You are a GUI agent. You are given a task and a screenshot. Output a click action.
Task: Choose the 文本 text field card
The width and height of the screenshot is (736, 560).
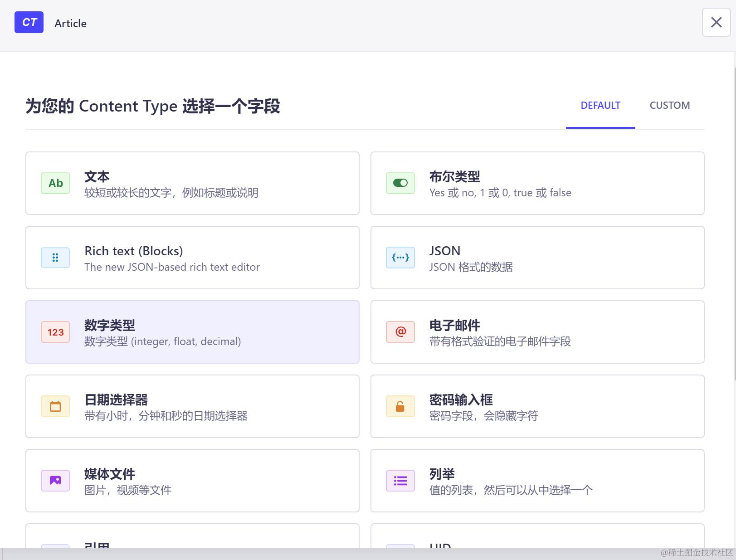click(x=192, y=183)
